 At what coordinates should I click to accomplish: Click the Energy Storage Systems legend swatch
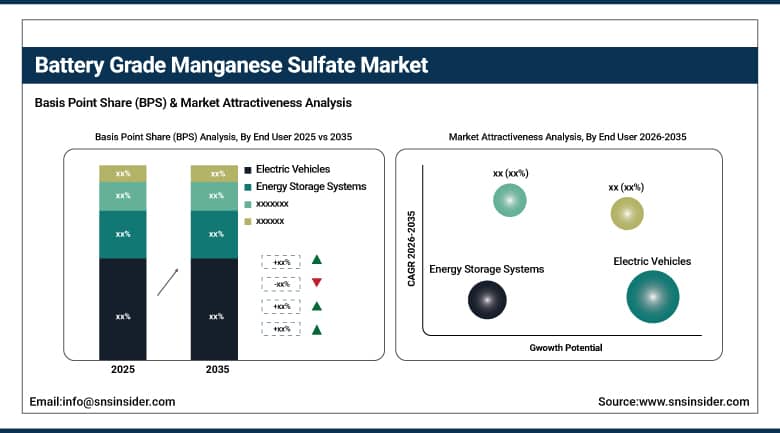248,188
